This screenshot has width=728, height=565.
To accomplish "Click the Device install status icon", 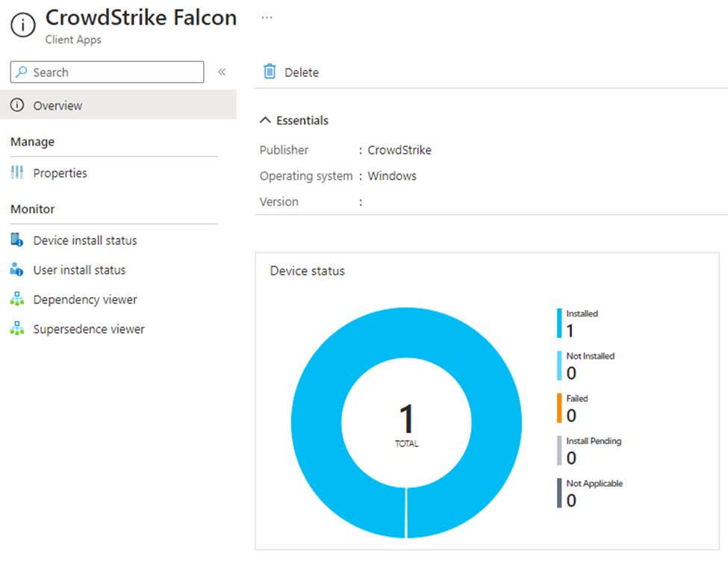I will (x=17, y=240).
